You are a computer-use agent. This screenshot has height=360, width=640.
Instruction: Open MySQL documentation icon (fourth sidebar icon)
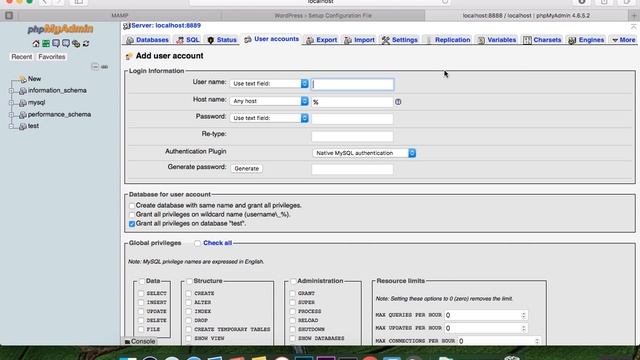66,43
